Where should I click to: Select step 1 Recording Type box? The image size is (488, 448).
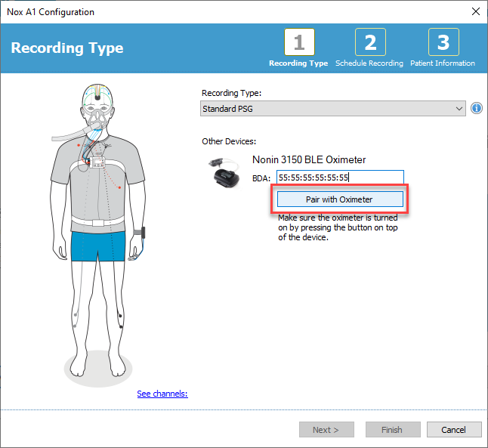click(x=299, y=42)
